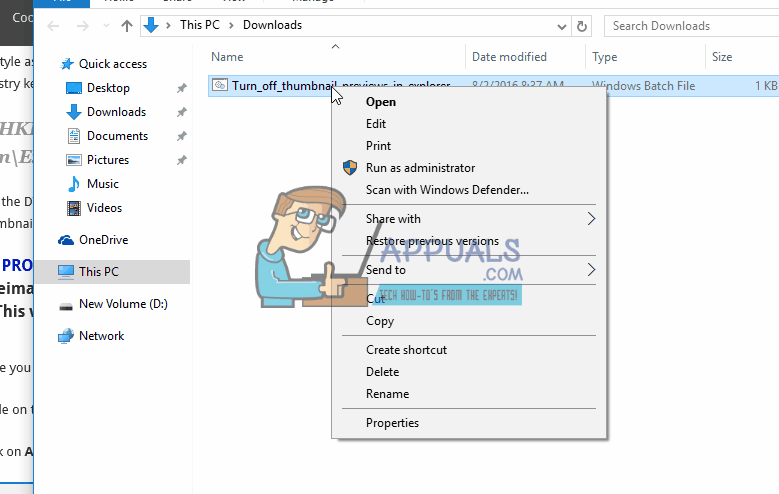
Task: Open Desktop from Quick access
Action: (x=108, y=88)
